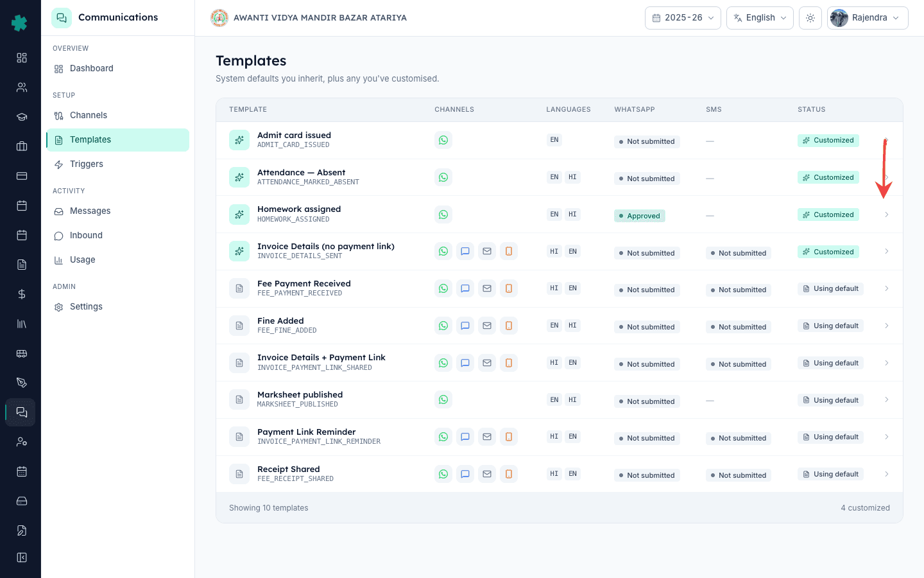Open Triggers under Setup

pyautogui.click(x=117, y=164)
